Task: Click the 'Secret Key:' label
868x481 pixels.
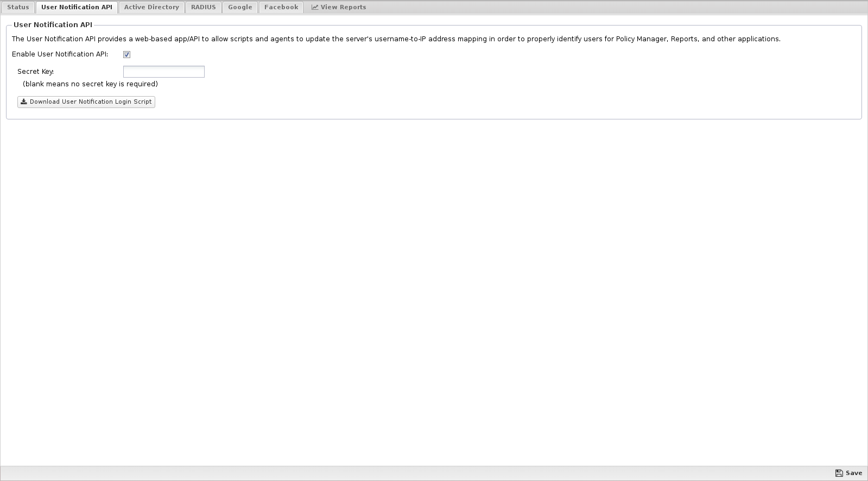Action: pos(36,72)
